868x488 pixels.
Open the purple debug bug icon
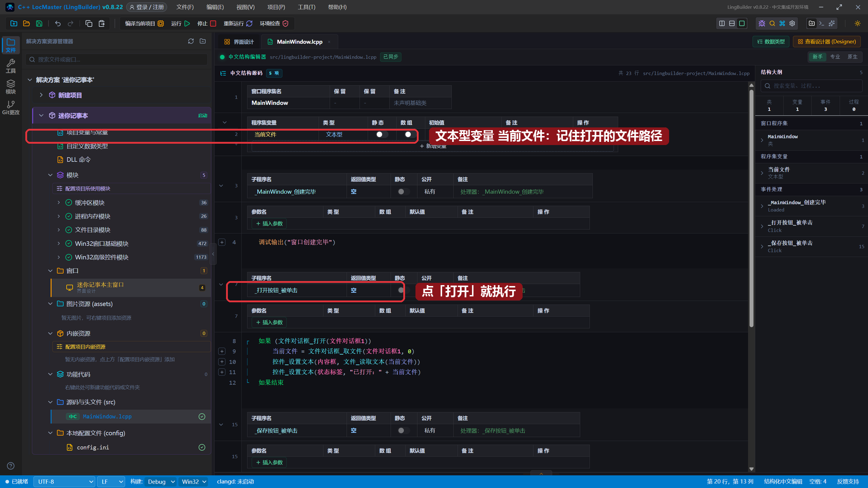click(762, 23)
